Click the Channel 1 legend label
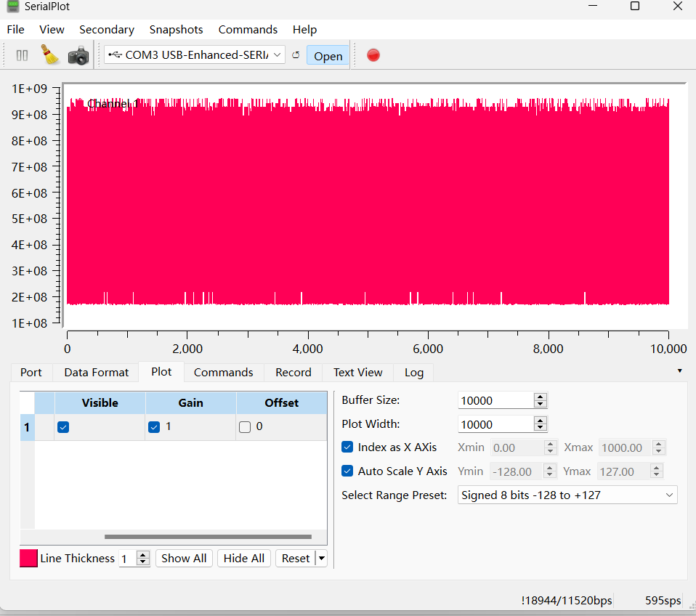 click(x=113, y=104)
